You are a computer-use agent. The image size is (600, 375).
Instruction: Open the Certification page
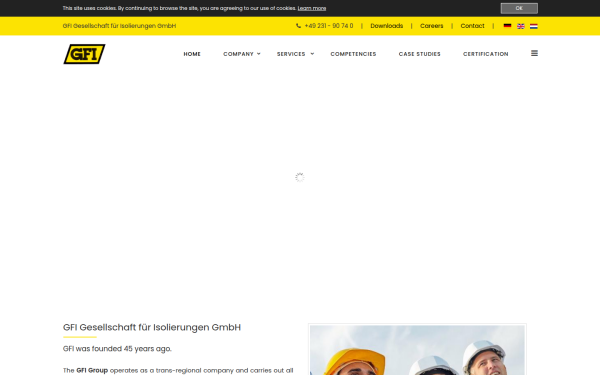click(486, 54)
